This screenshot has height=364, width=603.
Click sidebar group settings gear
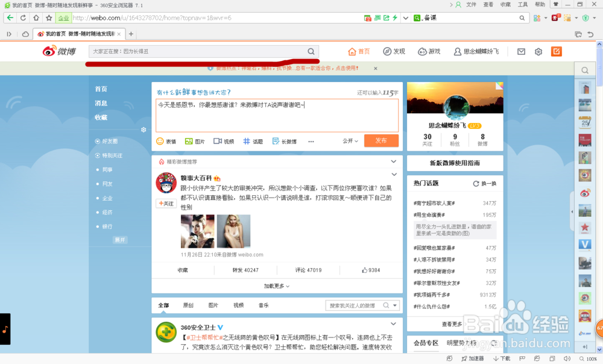pyautogui.click(x=144, y=130)
